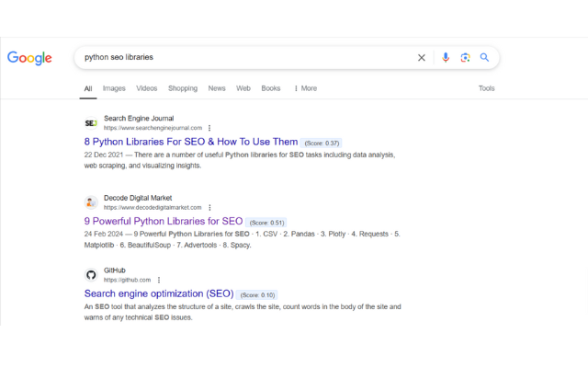Switch to the Web tab
588x368 pixels.
(x=243, y=88)
